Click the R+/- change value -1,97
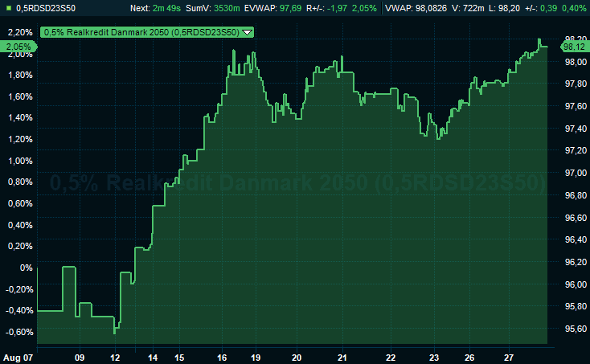 click(x=343, y=8)
